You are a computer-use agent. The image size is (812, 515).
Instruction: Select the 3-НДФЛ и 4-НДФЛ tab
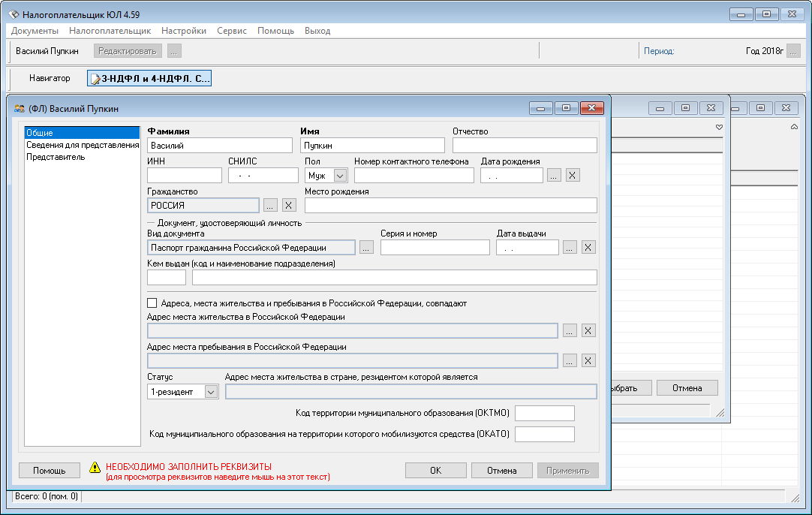(149, 78)
